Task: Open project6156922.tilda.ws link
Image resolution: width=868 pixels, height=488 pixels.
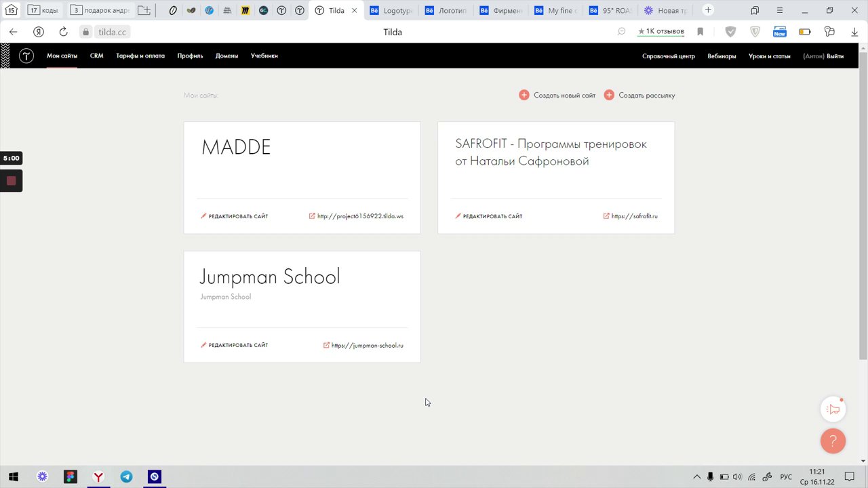Action: pyautogui.click(x=360, y=216)
